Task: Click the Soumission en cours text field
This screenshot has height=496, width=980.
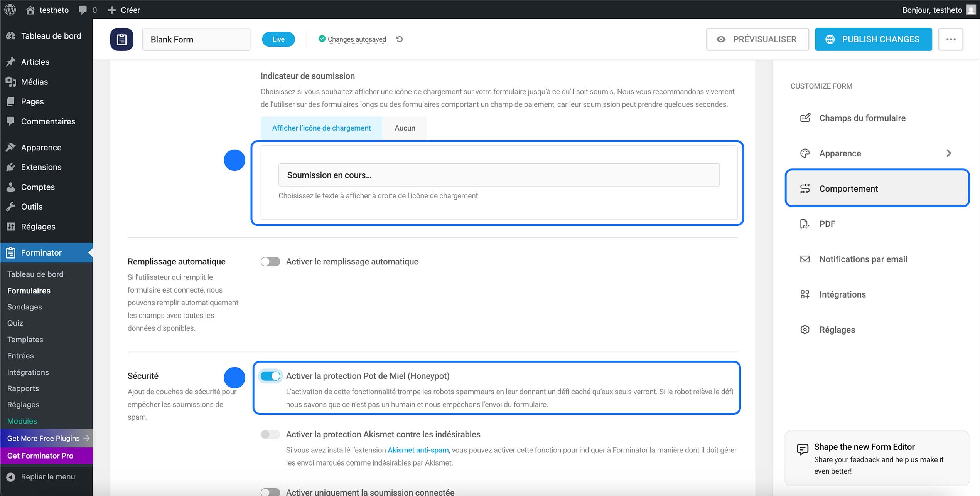Action: tap(498, 175)
